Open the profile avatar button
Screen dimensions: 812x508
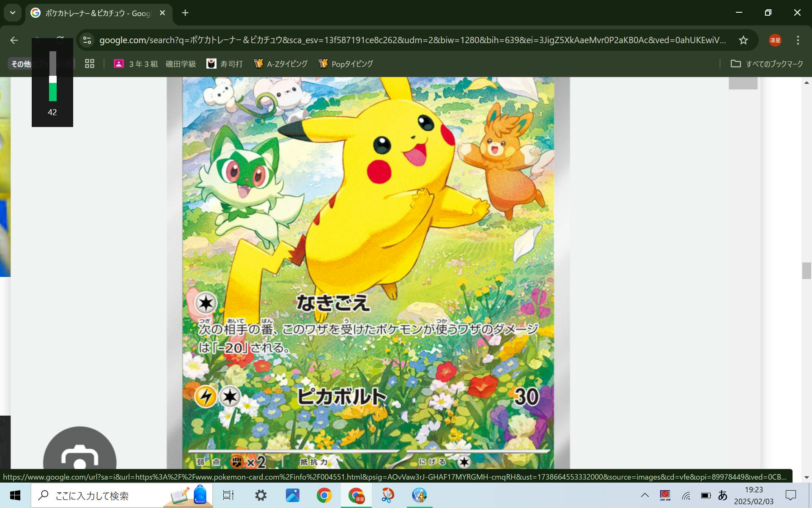pos(775,40)
